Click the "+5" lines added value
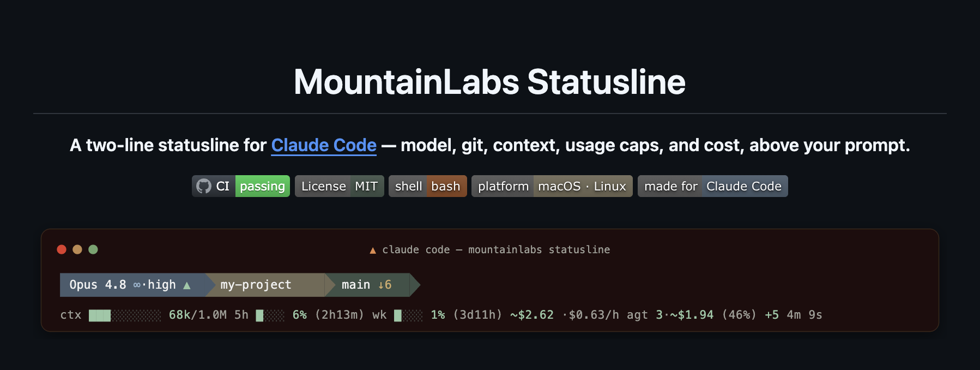 772,315
